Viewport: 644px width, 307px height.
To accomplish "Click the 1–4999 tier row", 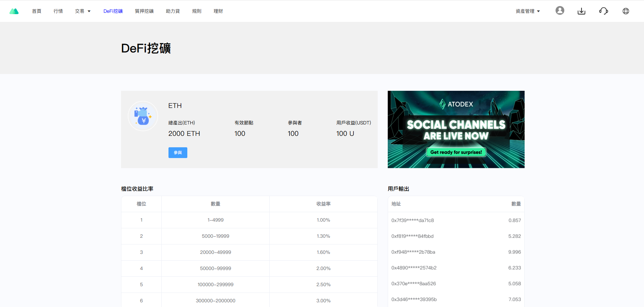I will (x=216, y=220).
